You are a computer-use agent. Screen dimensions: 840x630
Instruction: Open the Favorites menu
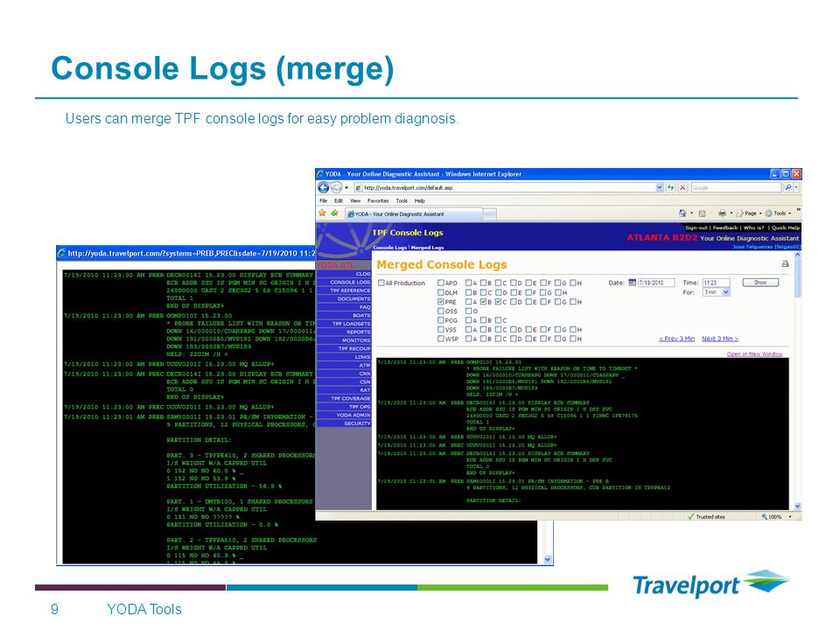[378, 200]
